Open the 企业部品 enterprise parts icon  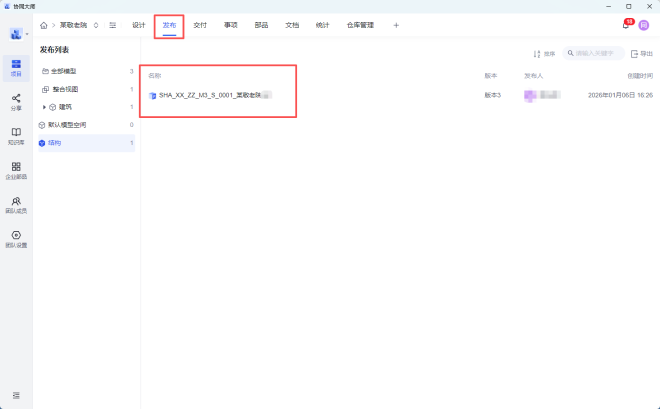[16, 170]
